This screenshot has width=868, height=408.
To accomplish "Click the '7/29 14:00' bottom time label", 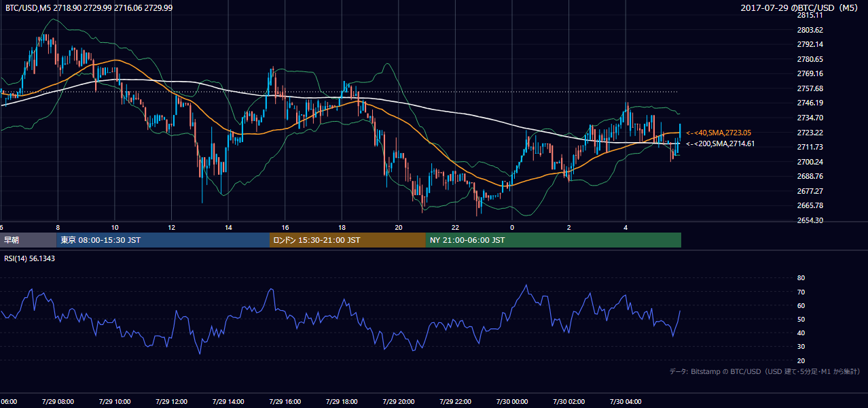I will click(228, 402).
